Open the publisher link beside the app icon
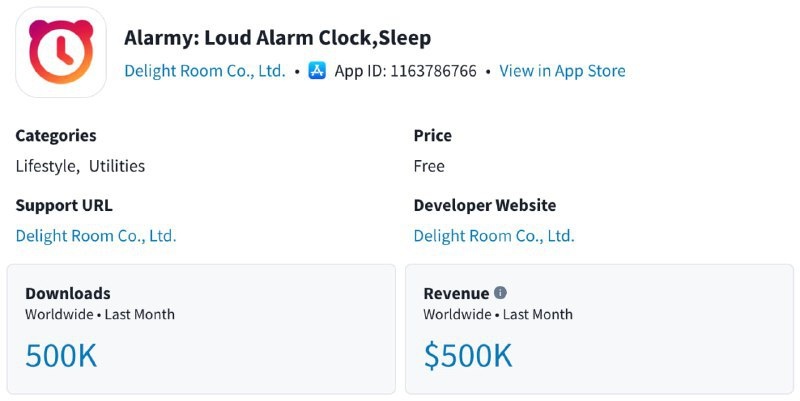Image resolution: width=800 pixels, height=401 pixels. coord(205,71)
